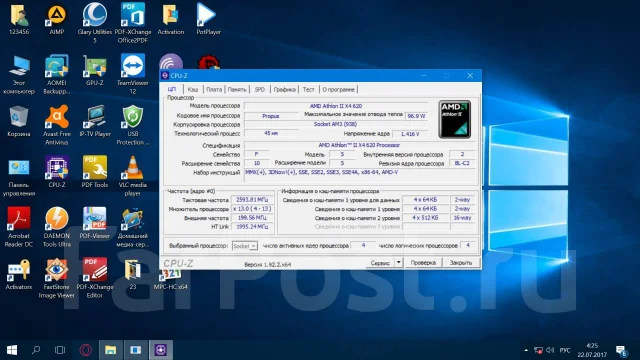This screenshot has height=360, width=640.
Task: Launch FastStone Image Viewer shortcut
Action: (x=57, y=279)
